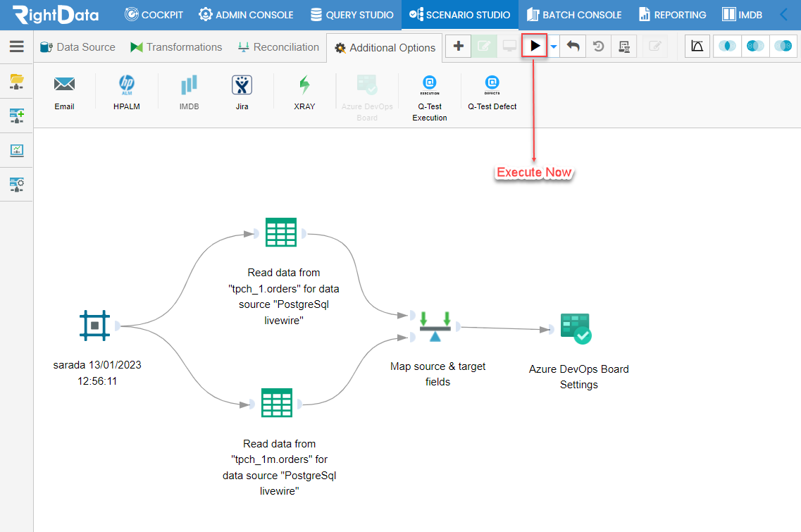This screenshot has width=801, height=532.
Task: Switch to the Transformations tab
Action: (176, 47)
